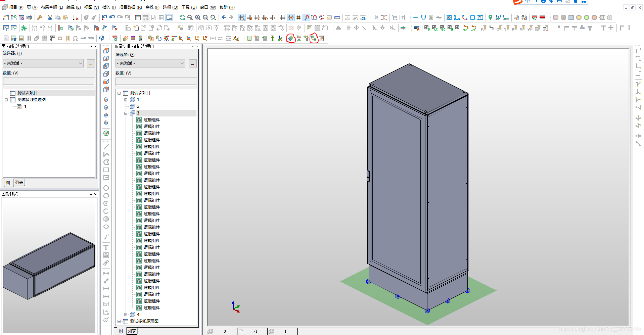Toggle the grid snap button
This screenshot has height=335, width=644.
point(291,17)
